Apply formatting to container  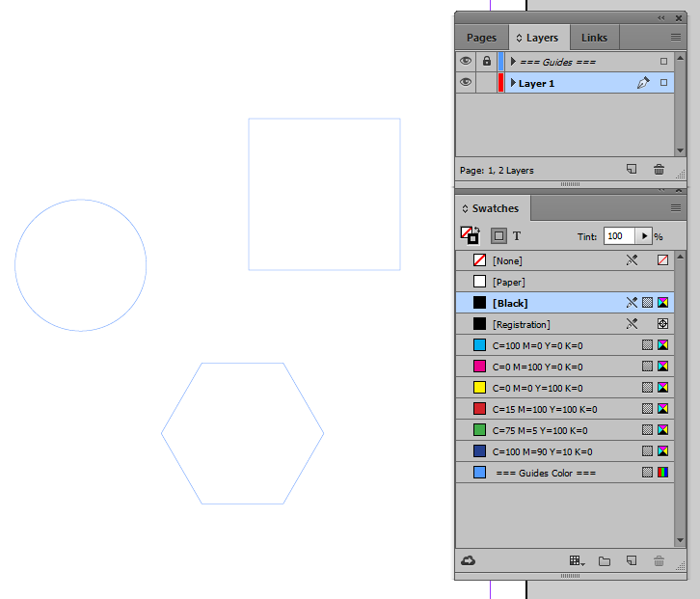(498, 236)
